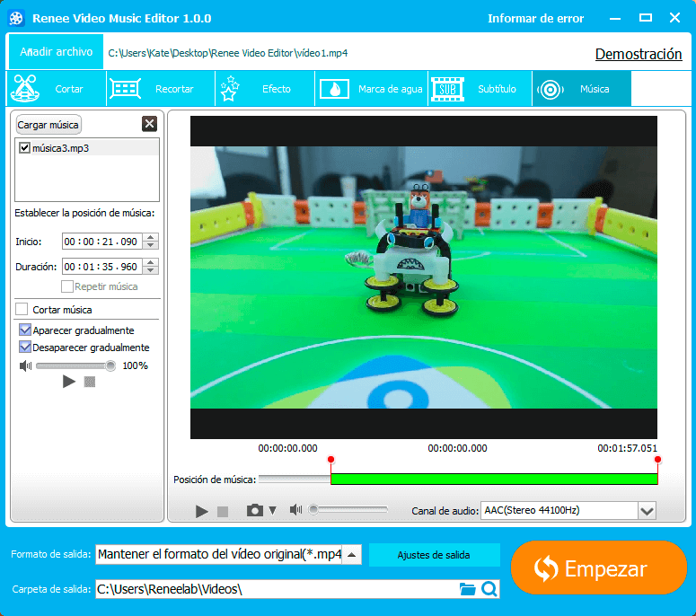Click the music start red marker
The image size is (696, 616).
click(330, 460)
